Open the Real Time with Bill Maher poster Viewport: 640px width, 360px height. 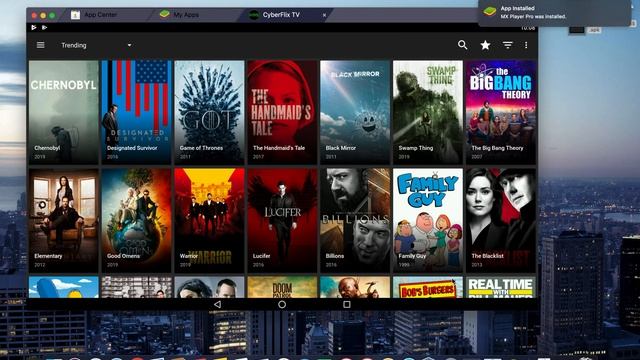tap(501, 287)
